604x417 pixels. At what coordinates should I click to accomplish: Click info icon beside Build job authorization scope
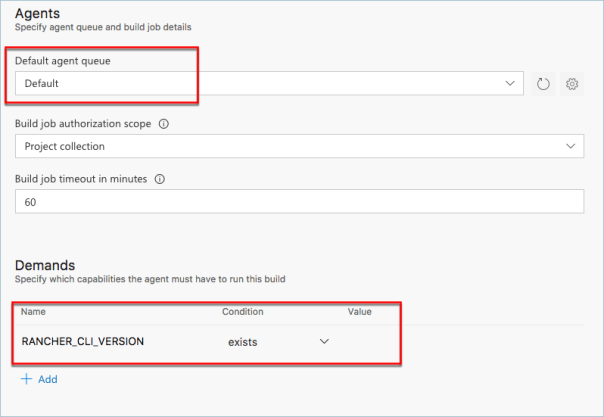[163, 125]
